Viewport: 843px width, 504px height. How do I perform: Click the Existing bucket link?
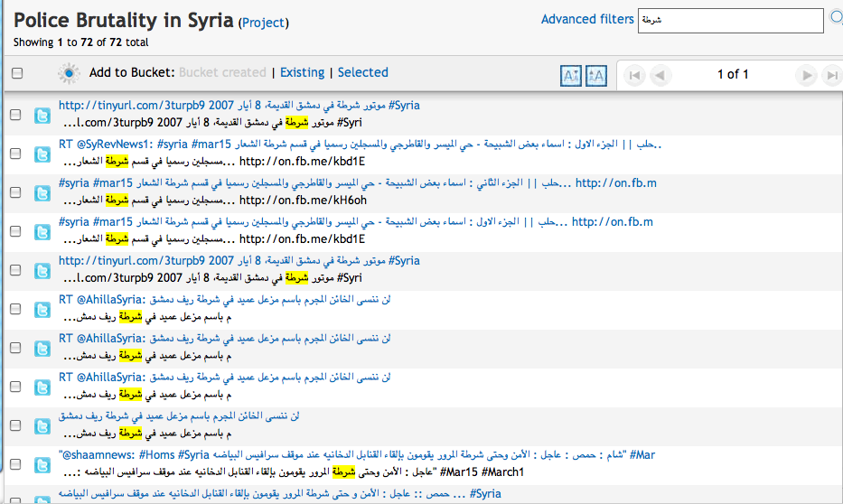coord(302,72)
